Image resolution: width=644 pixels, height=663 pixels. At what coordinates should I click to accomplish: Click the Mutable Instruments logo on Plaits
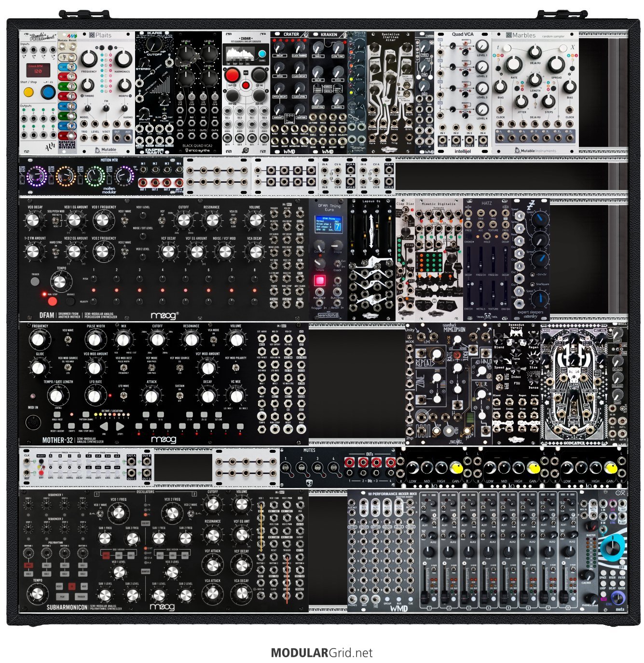[x=106, y=150]
